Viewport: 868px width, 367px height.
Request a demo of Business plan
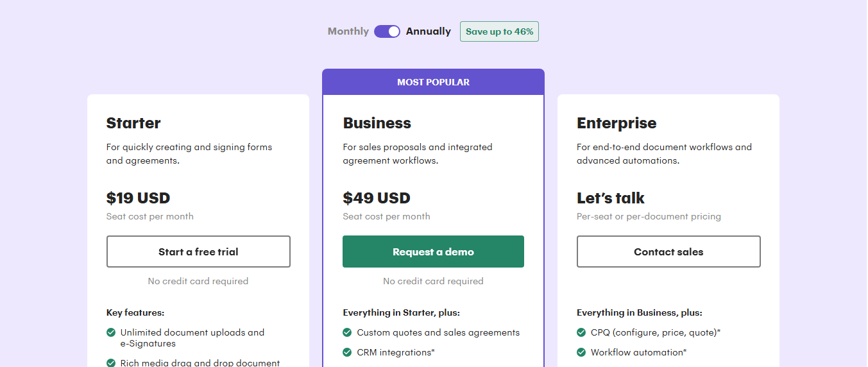tap(433, 252)
